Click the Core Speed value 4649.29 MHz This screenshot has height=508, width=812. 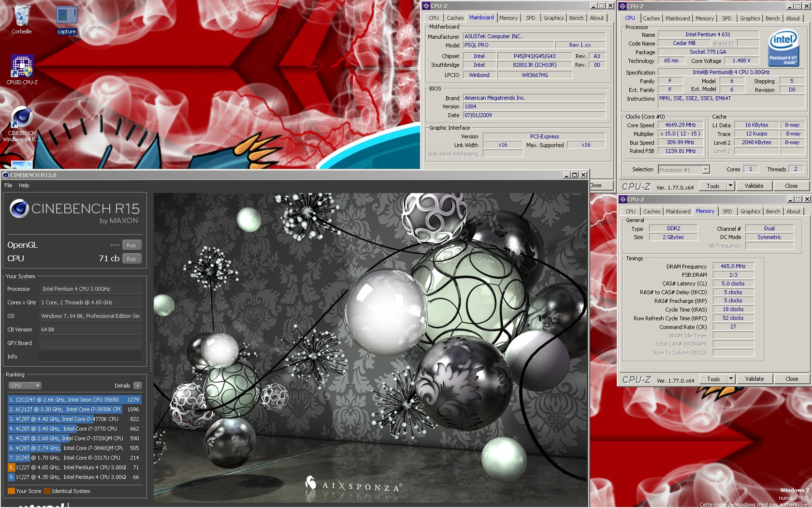680,125
